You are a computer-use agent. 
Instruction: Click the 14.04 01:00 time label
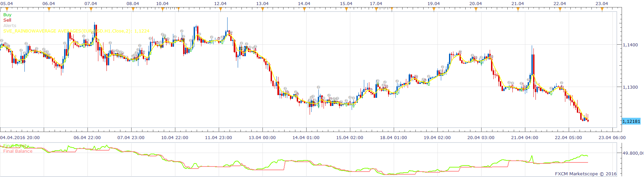pos(306,138)
